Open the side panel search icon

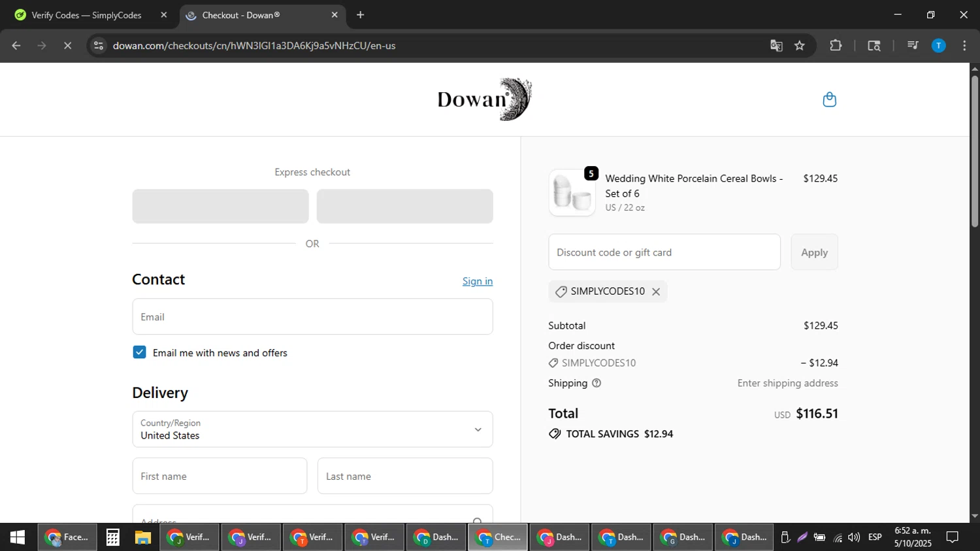click(874, 46)
